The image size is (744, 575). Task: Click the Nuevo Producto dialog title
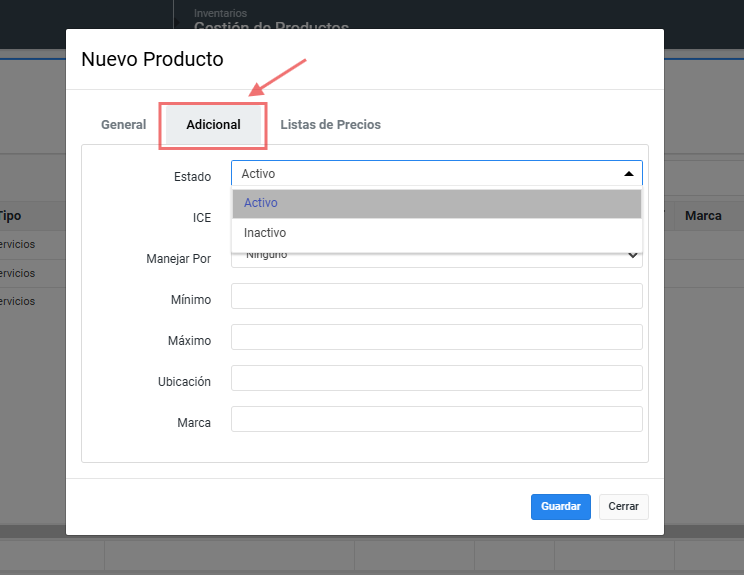coord(152,59)
